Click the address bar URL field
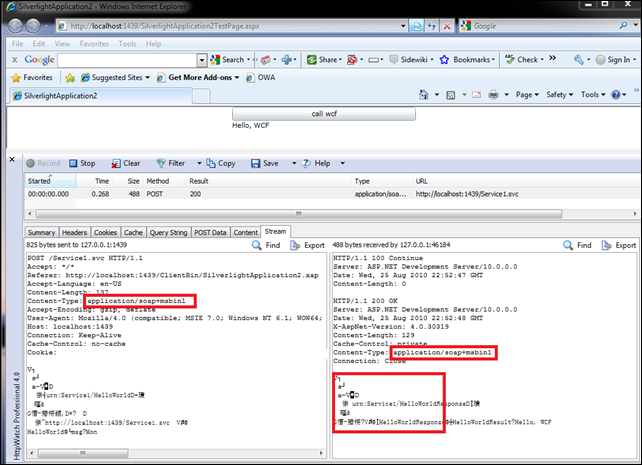 [x=233, y=26]
